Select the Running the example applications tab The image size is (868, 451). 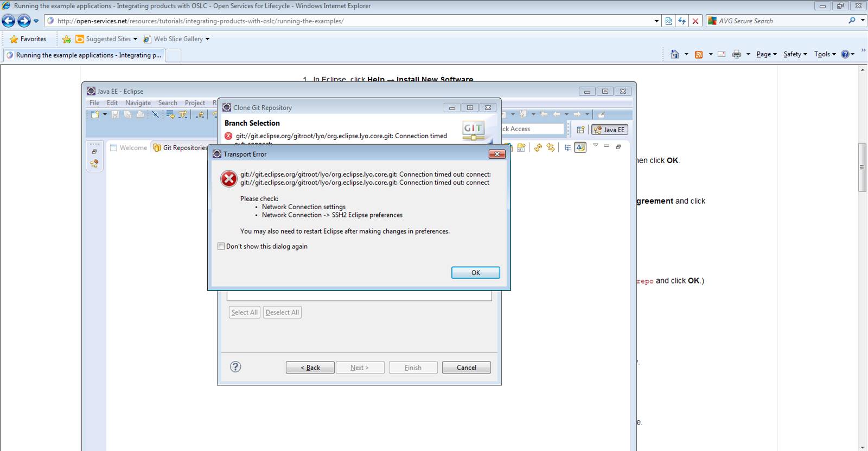click(84, 55)
